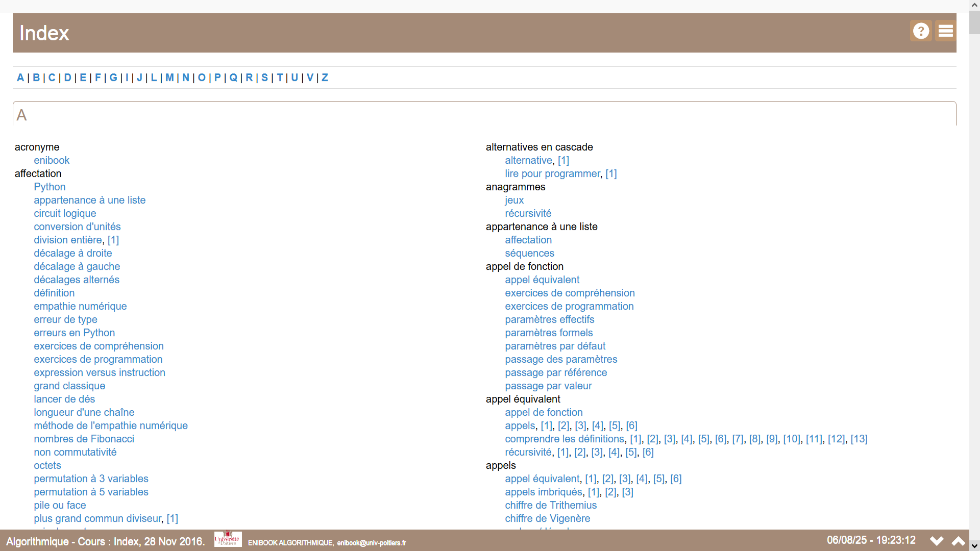Click the help question mark icon
The height and width of the screenshot is (551, 980).
pos(921,31)
